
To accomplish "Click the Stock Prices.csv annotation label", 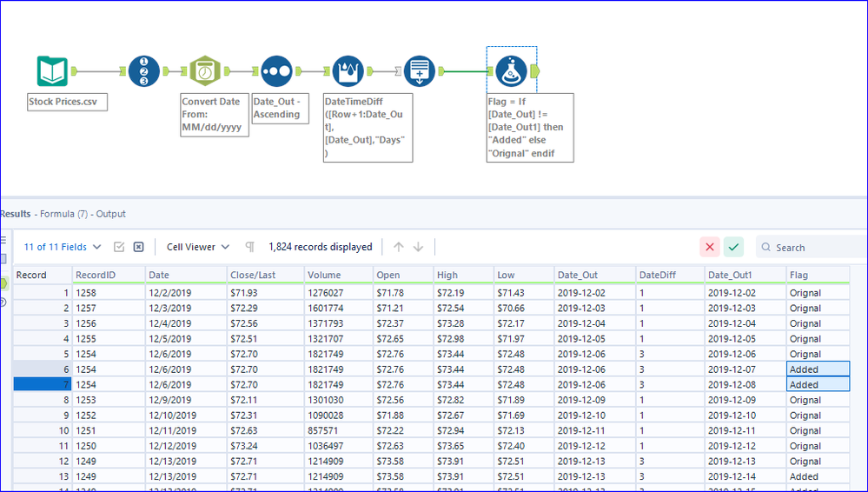I will coord(67,102).
